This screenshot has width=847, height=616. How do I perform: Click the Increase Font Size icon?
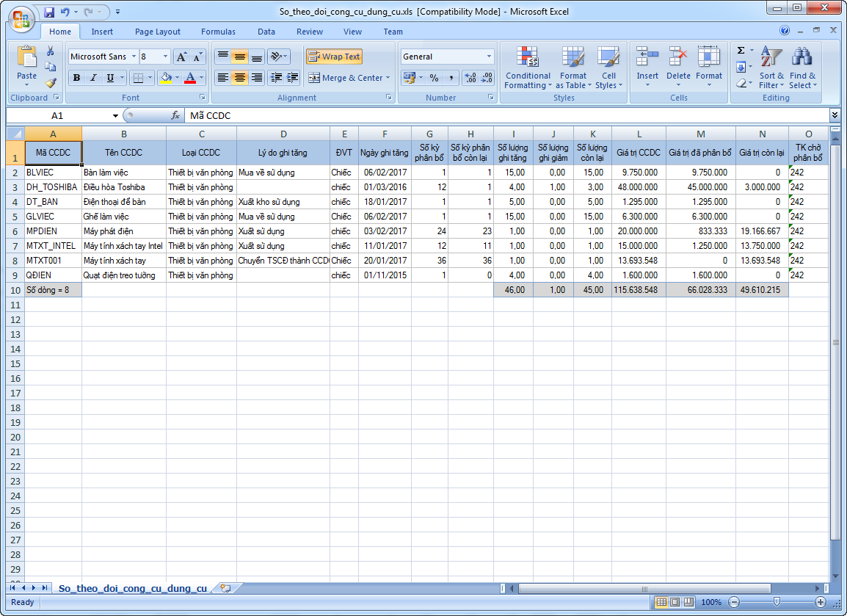pos(181,57)
